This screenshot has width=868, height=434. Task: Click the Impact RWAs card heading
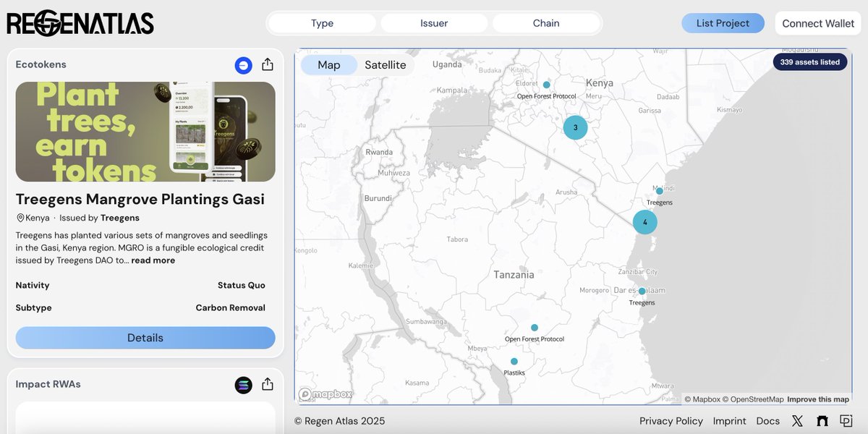click(48, 384)
